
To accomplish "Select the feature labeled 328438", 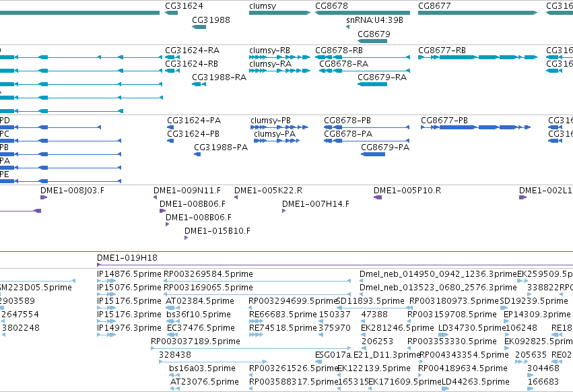I will [175, 355].
